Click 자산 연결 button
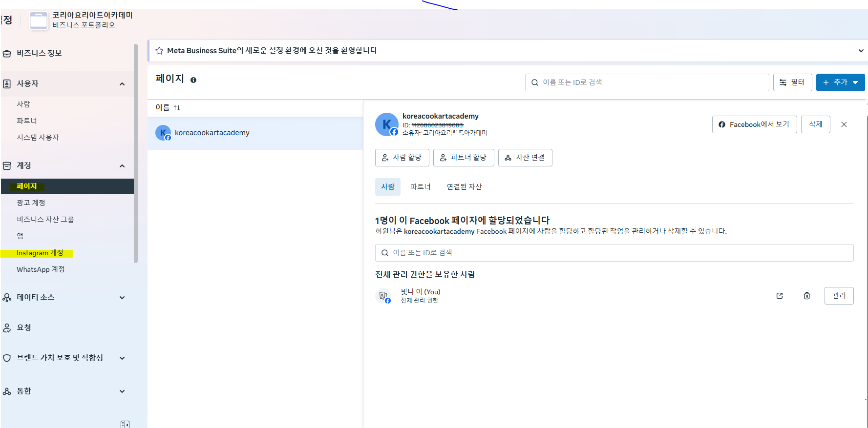 point(525,158)
